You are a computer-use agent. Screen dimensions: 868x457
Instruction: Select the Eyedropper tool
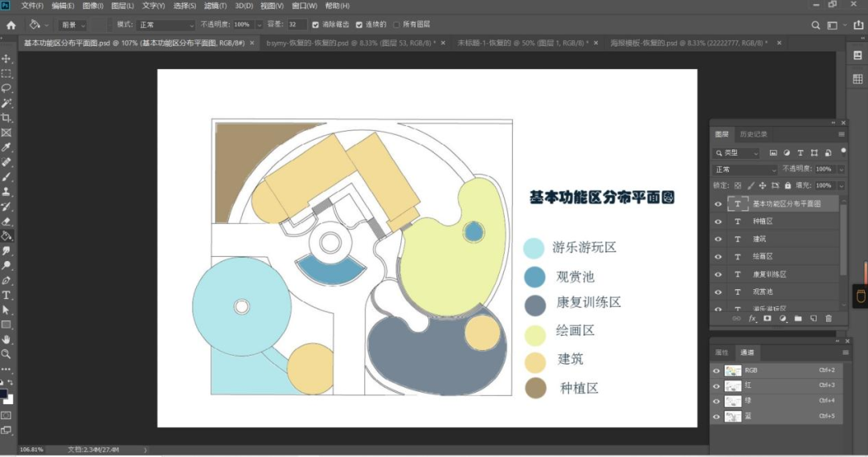pyautogui.click(x=6, y=147)
